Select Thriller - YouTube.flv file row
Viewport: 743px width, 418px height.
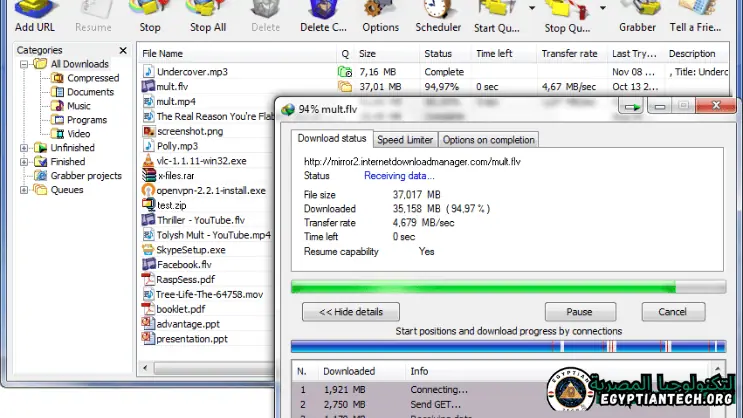pyautogui.click(x=200, y=220)
